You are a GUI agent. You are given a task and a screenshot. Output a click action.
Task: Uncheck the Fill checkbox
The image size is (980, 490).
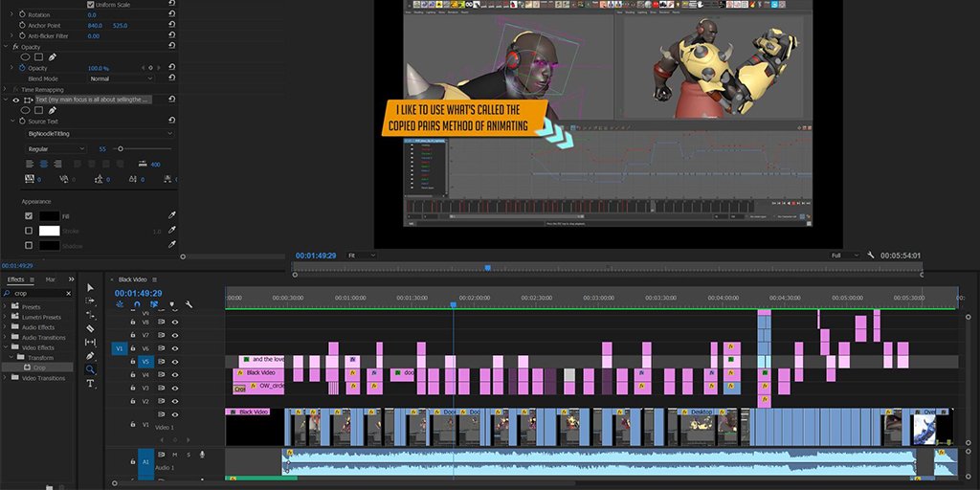point(28,215)
